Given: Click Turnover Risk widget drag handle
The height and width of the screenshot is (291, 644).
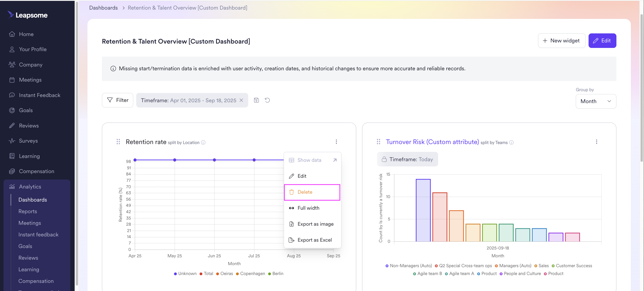Looking at the screenshot, I should [378, 142].
